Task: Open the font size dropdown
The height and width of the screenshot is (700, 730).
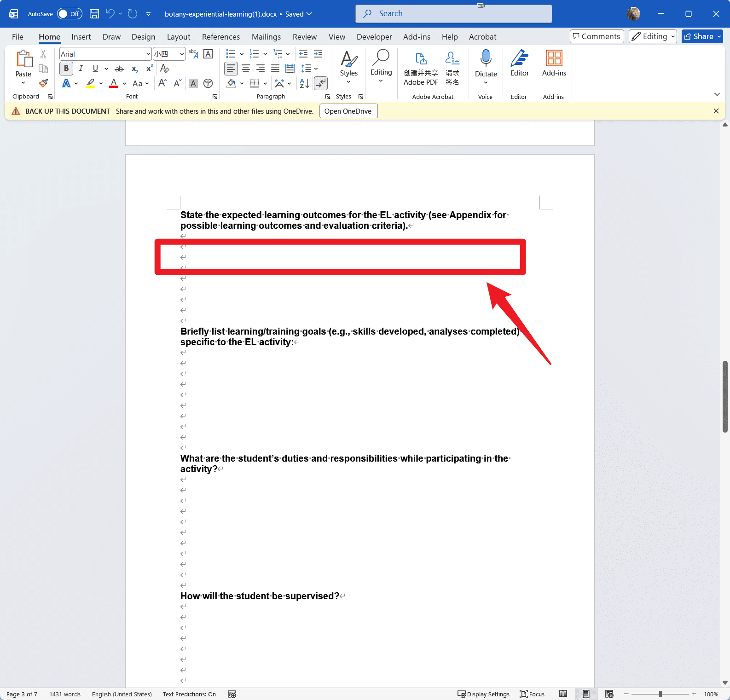Action: (x=182, y=54)
